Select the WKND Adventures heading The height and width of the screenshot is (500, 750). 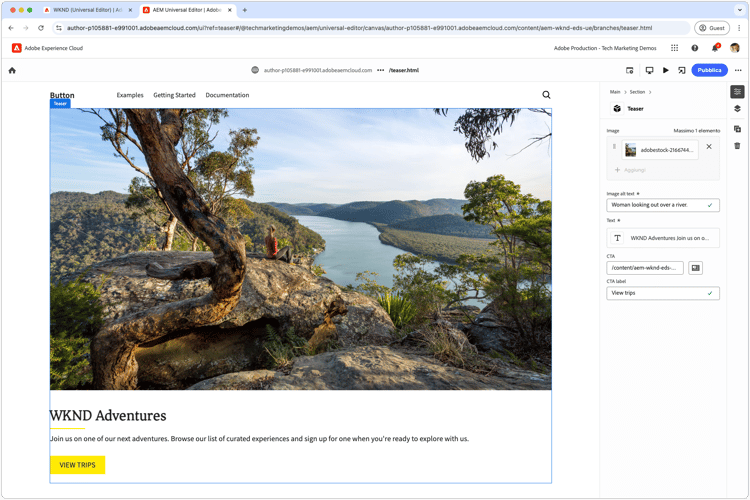click(x=108, y=416)
